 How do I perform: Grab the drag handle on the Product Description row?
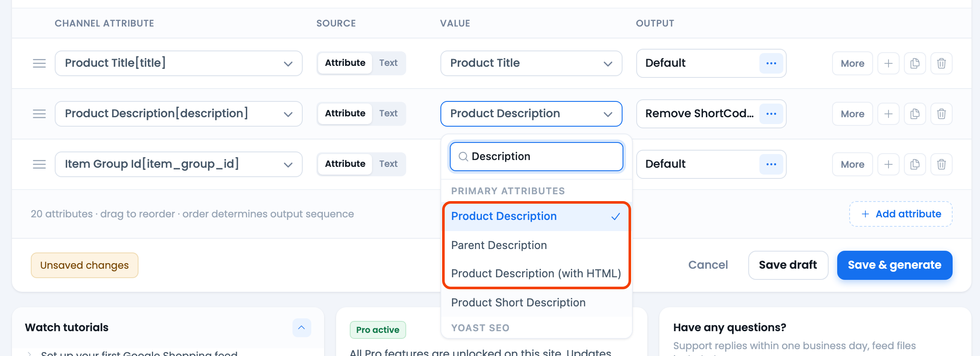39,114
